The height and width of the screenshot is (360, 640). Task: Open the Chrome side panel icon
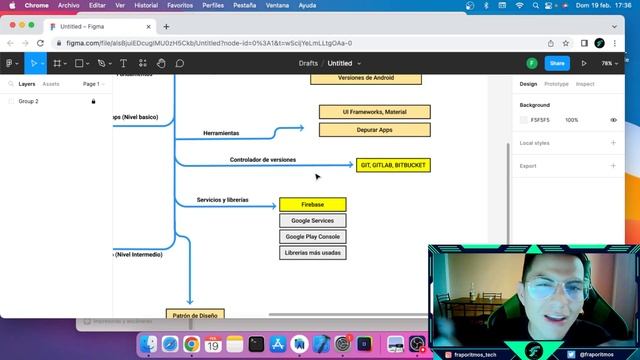click(584, 43)
